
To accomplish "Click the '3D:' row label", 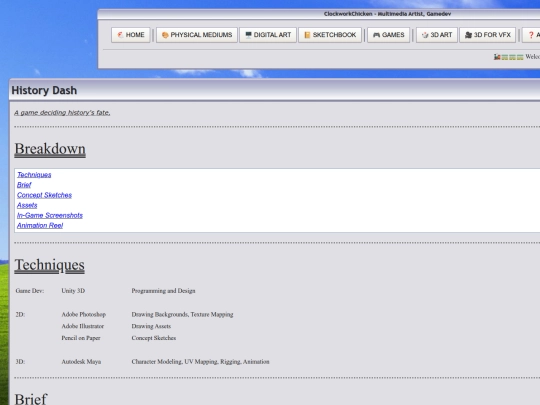I will click(x=20, y=362).
